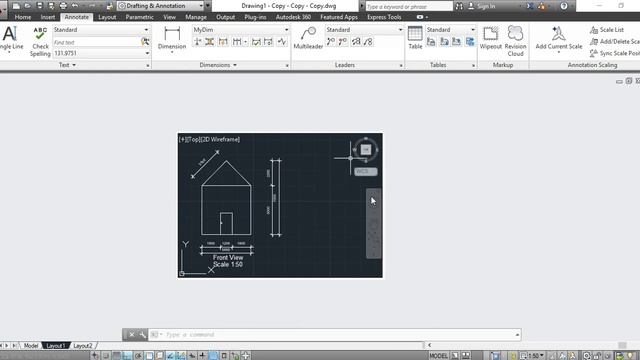Image resolution: width=640 pixels, height=360 pixels.
Task: Click the Autodesk Exchange X icon
Action: 530,6
